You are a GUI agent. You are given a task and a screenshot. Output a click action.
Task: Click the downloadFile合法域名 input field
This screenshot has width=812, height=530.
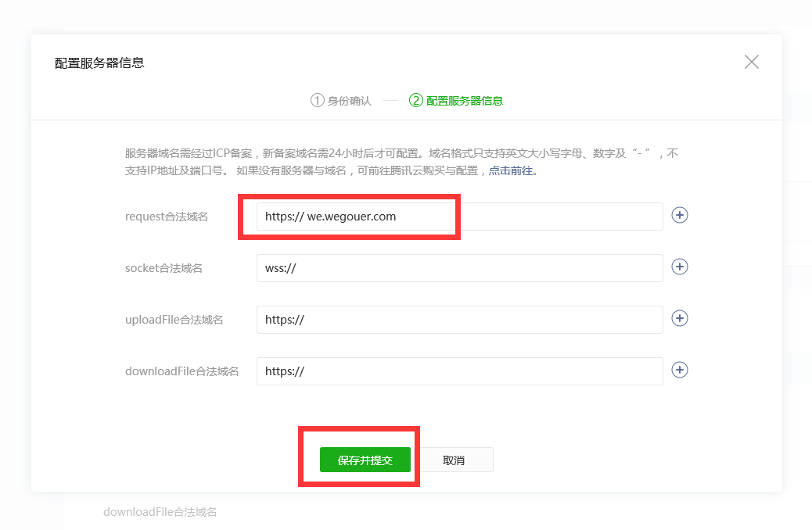click(x=459, y=371)
